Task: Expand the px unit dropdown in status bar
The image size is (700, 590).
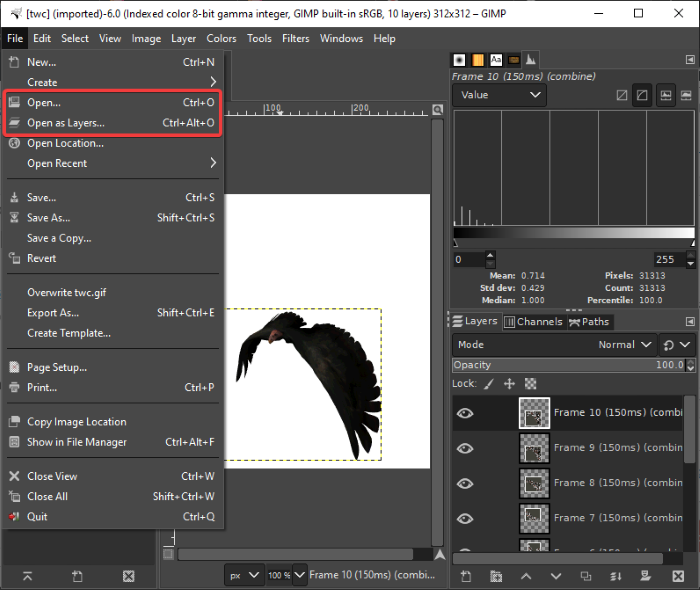Action: click(244, 575)
